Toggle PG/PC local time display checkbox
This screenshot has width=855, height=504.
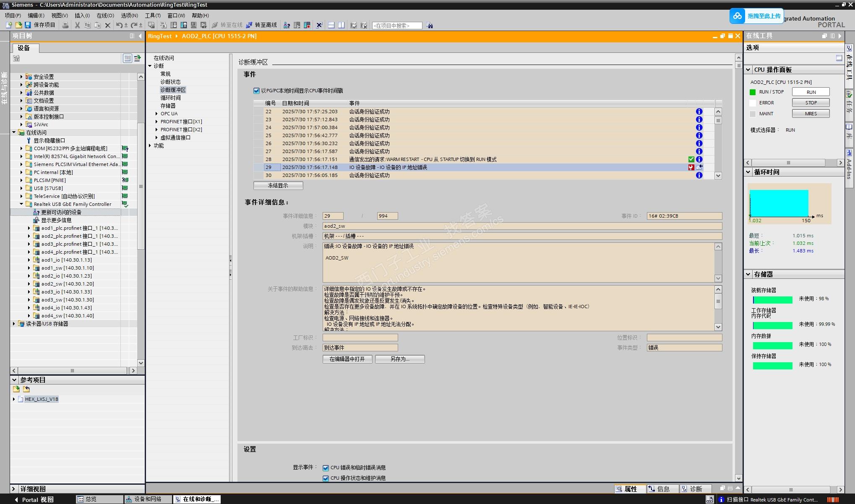[256, 91]
